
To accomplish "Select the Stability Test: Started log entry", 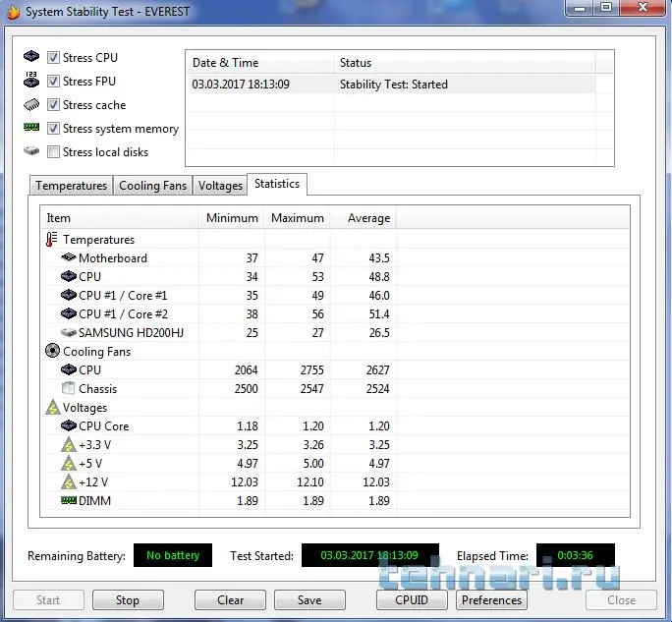I will point(393,85).
